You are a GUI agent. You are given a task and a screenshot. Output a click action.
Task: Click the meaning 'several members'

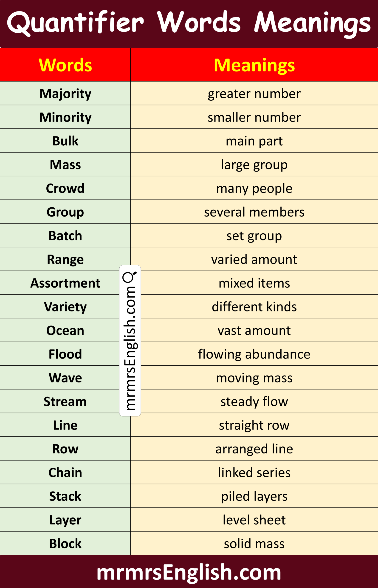pos(254,212)
